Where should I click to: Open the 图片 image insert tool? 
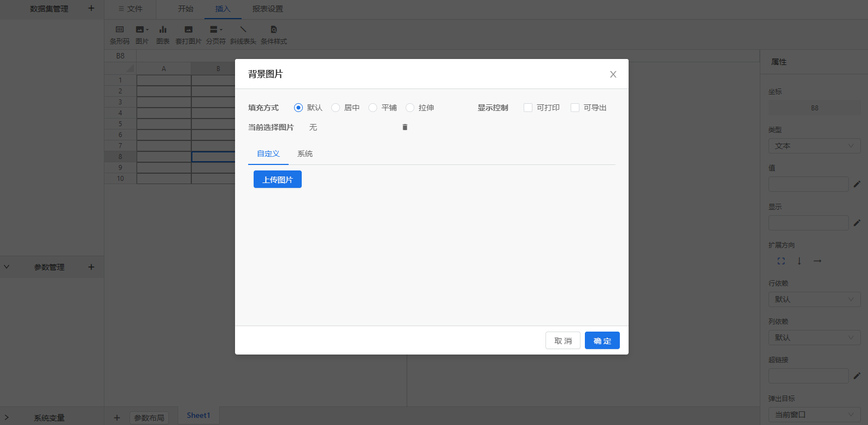click(x=142, y=35)
